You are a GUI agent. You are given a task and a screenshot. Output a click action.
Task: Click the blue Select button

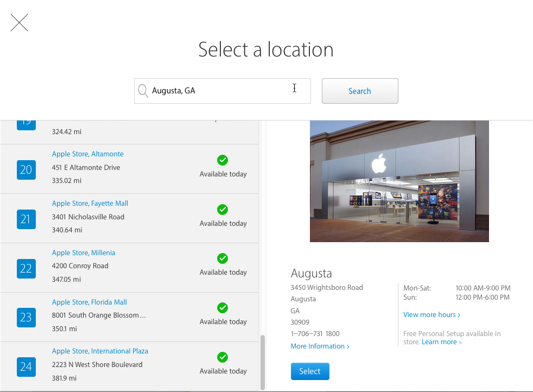[310, 371]
